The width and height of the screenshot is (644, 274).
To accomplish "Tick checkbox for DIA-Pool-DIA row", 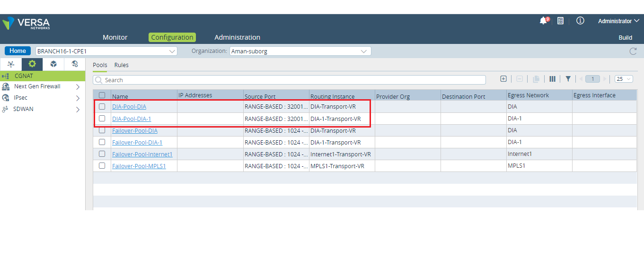I will pyautogui.click(x=102, y=106).
